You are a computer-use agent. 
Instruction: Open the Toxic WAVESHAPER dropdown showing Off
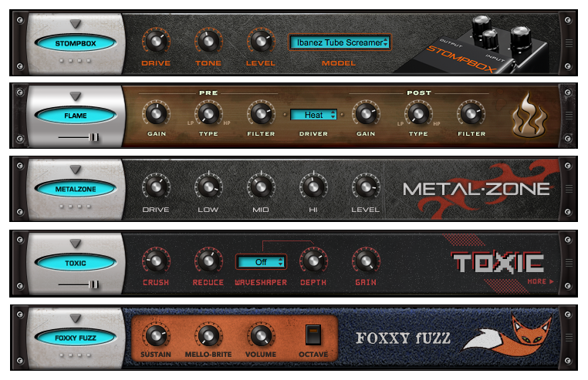pyautogui.click(x=261, y=262)
